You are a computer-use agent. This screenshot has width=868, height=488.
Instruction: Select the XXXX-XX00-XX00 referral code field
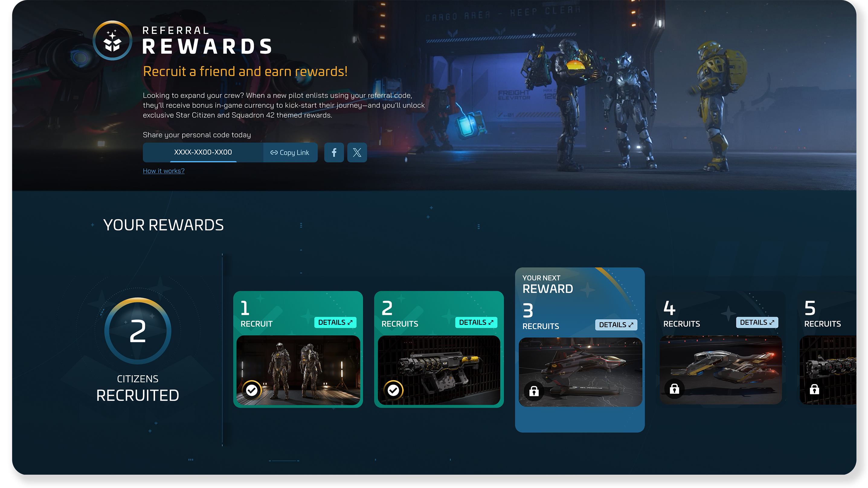(203, 152)
